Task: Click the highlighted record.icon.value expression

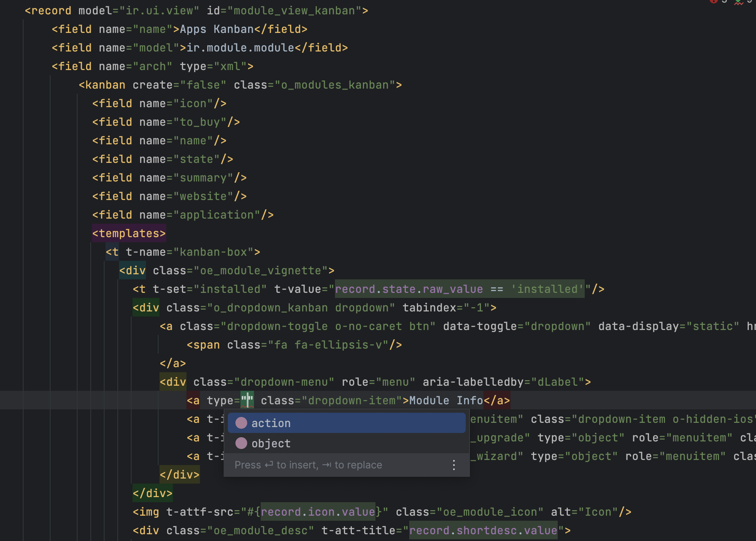Action: point(318,511)
